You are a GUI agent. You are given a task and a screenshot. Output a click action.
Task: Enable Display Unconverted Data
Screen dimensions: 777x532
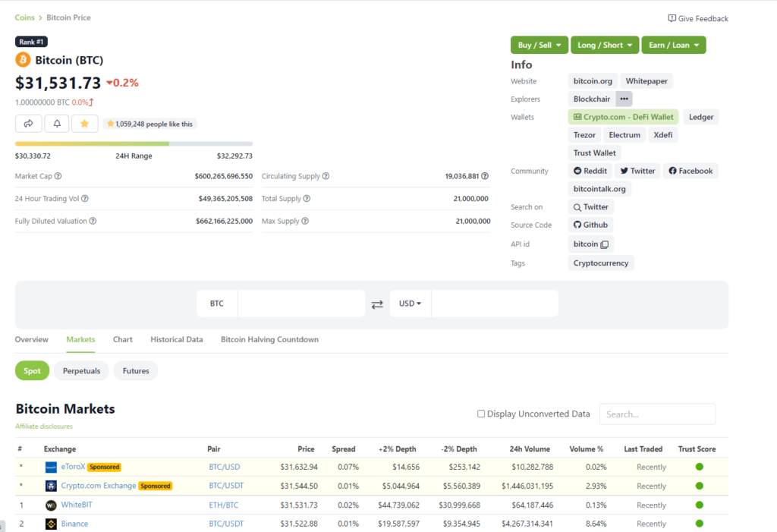(481, 414)
